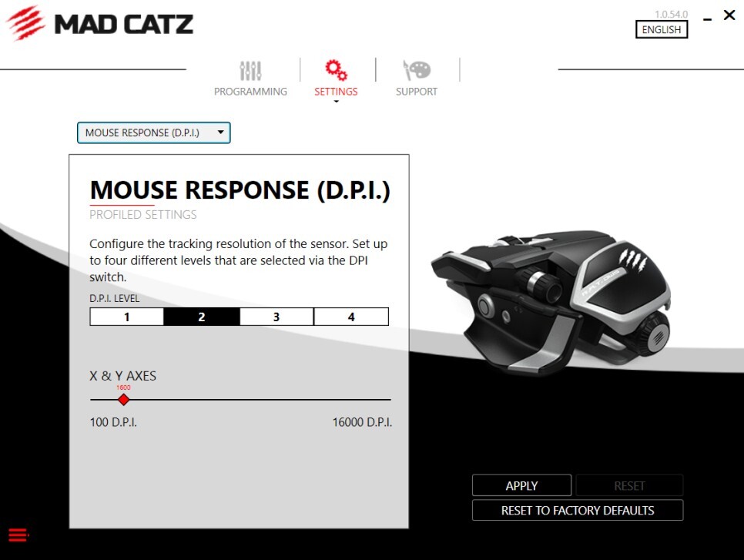Click the '100 D.P.I.' minimum label
The image size is (744, 560).
113,422
